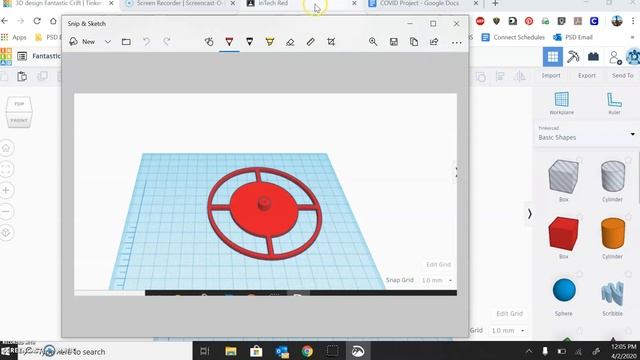Screen dimensions: 640x360
Task: Open the Connect Schedules bookmark
Action: coord(513,37)
